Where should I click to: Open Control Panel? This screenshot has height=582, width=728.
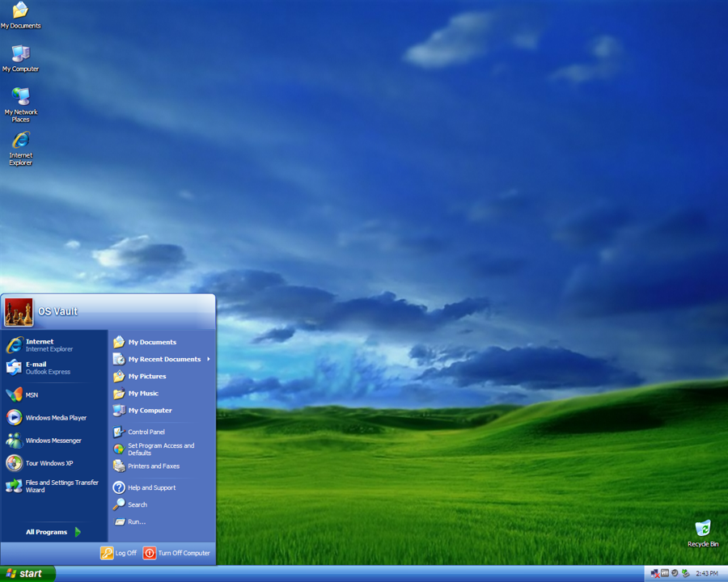[x=162, y=432]
